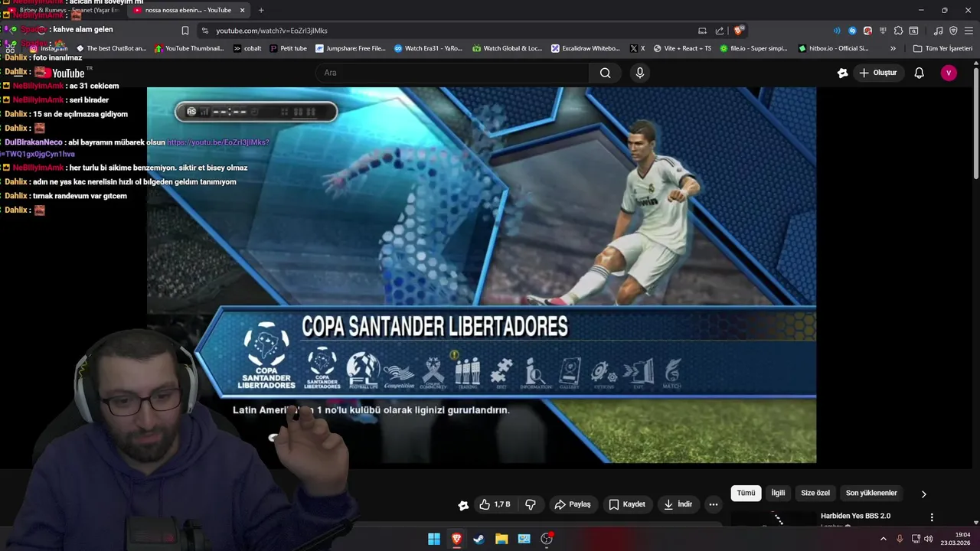
Task: Open the Windows Start menu
Action: coord(434,539)
